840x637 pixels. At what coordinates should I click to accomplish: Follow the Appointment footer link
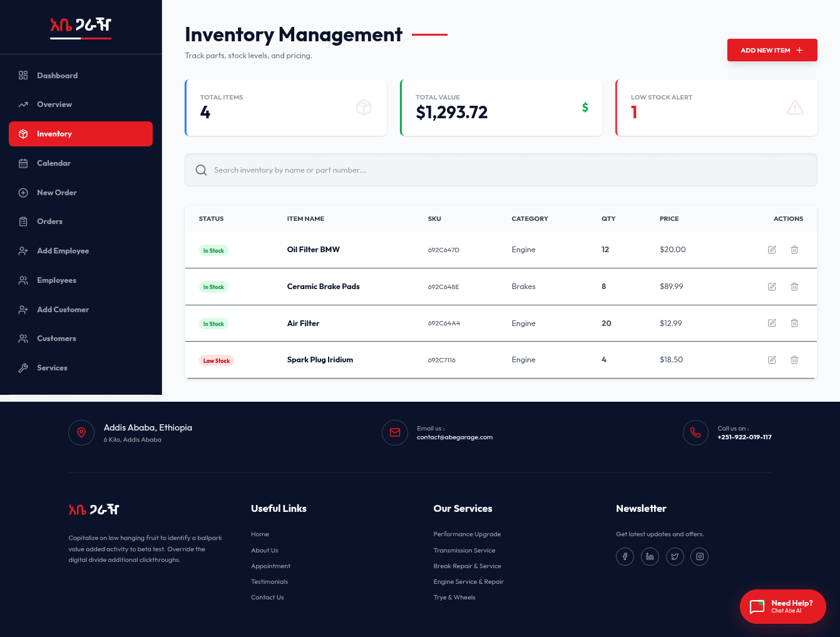click(x=270, y=566)
